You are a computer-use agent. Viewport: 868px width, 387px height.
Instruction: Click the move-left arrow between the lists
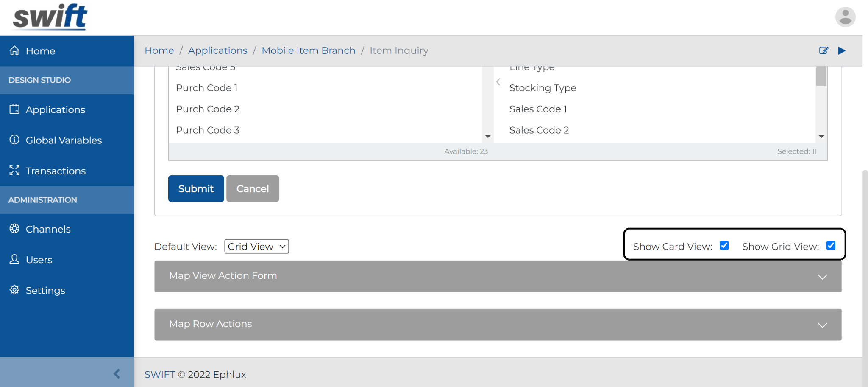pos(498,82)
